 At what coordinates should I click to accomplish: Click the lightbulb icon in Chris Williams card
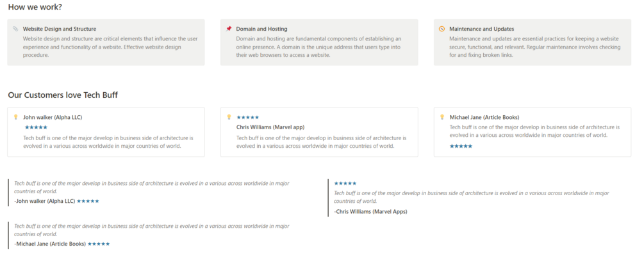[229, 117]
